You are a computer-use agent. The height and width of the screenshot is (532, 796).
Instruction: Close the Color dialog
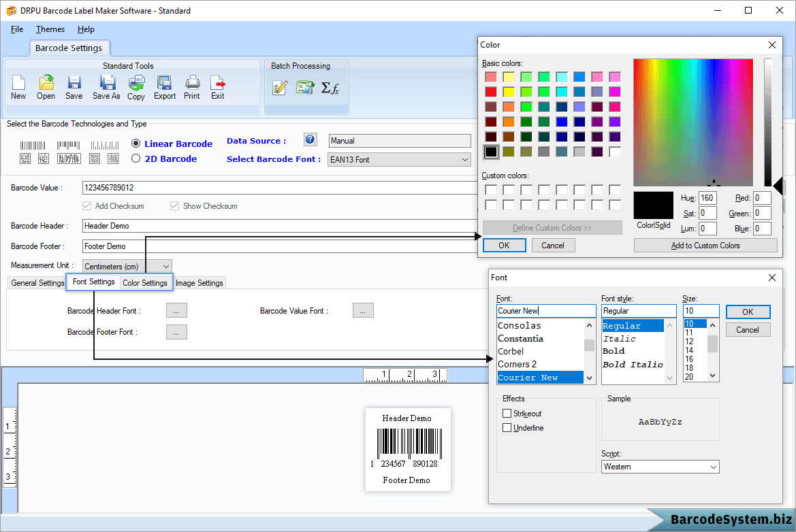pyautogui.click(x=772, y=45)
